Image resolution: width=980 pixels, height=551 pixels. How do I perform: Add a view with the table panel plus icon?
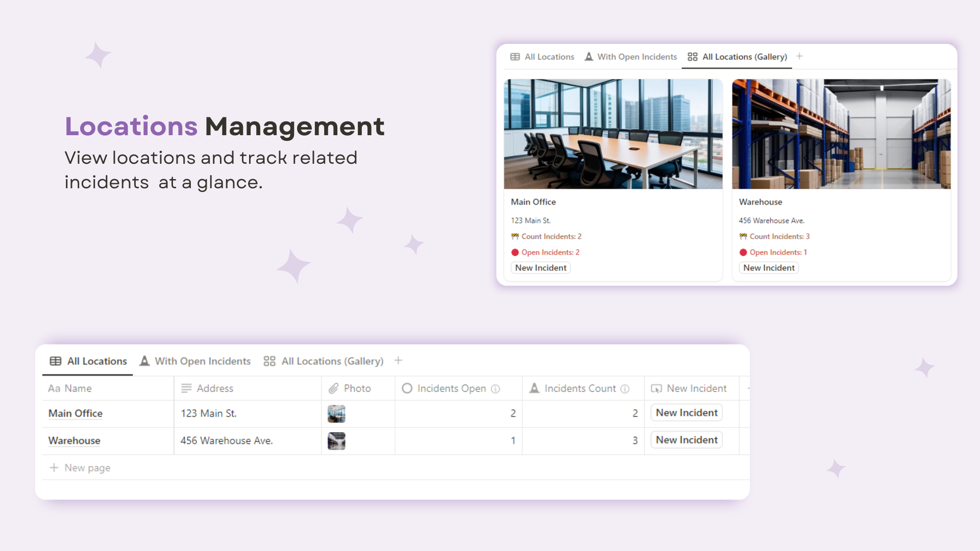coord(398,361)
